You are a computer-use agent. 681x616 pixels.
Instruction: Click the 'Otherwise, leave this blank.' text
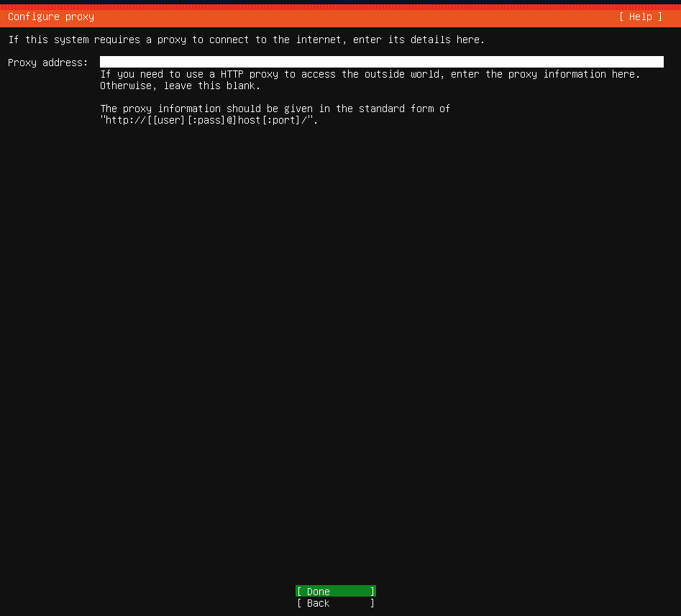pyautogui.click(x=180, y=86)
